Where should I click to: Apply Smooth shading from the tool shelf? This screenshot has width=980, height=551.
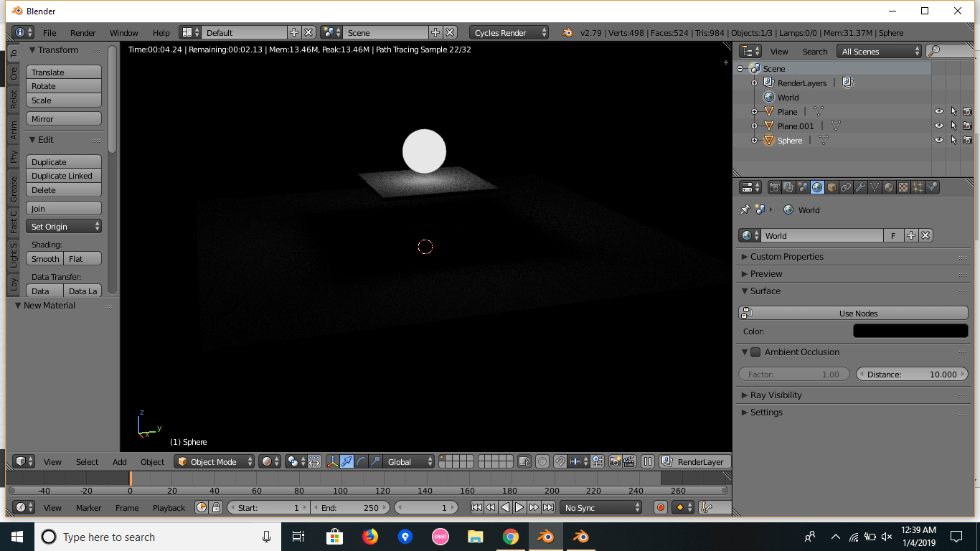44,258
